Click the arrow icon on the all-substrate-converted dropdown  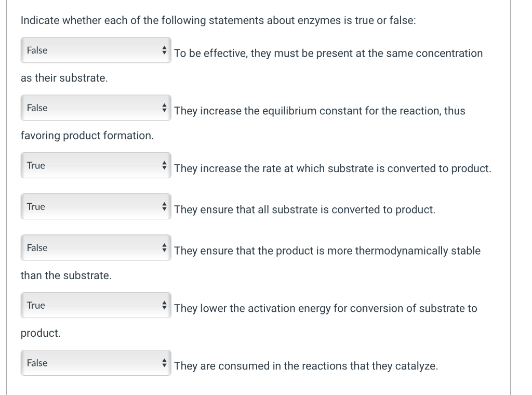click(165, 206)
